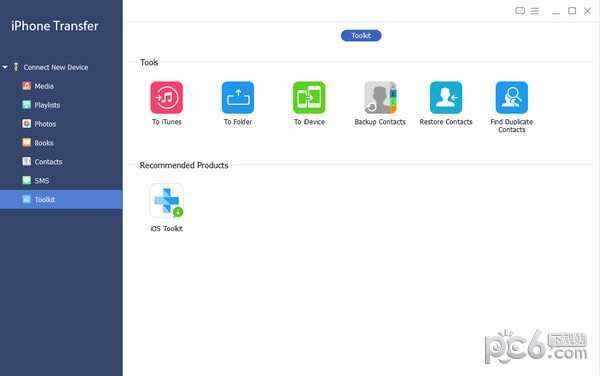Close the iPhone Transfer window

pos(587,11)
